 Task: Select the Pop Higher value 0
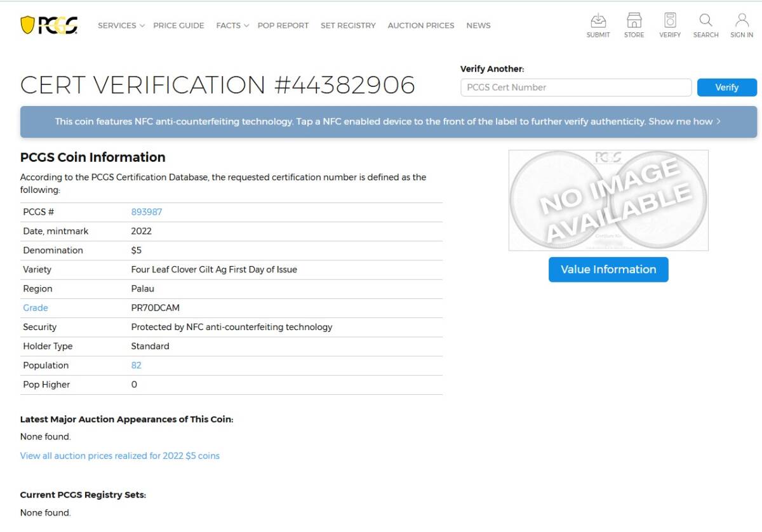(134, 385)
